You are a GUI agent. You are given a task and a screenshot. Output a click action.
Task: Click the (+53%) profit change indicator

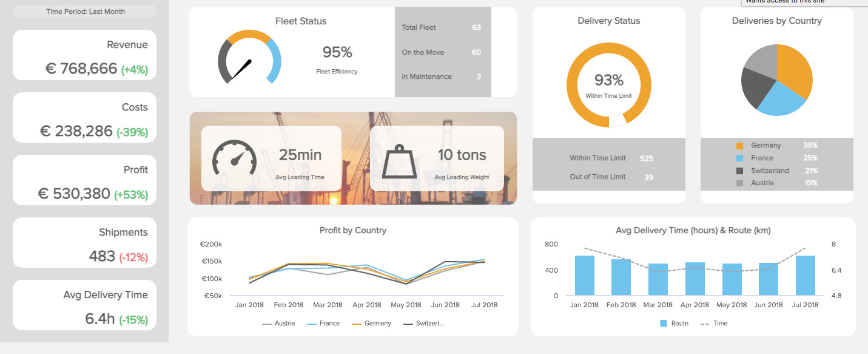[131, 194]
